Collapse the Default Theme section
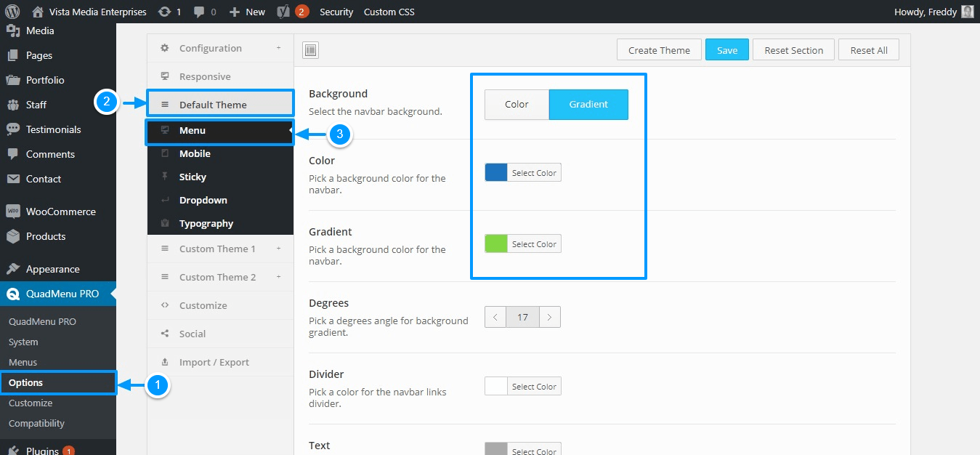The width and height of the screenshot is (980, 455). coord(220,105)
